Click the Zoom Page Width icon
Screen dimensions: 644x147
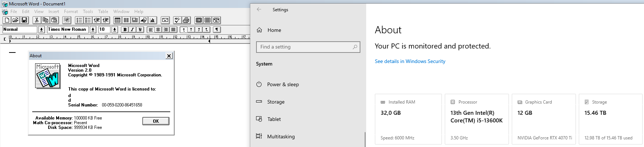pyautogui.click(x=216, y=20)
